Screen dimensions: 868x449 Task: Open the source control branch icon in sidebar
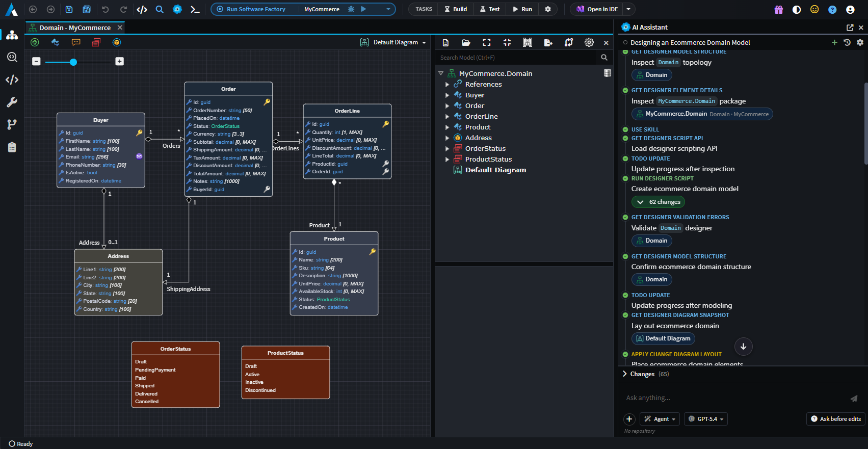click(12, 124)
